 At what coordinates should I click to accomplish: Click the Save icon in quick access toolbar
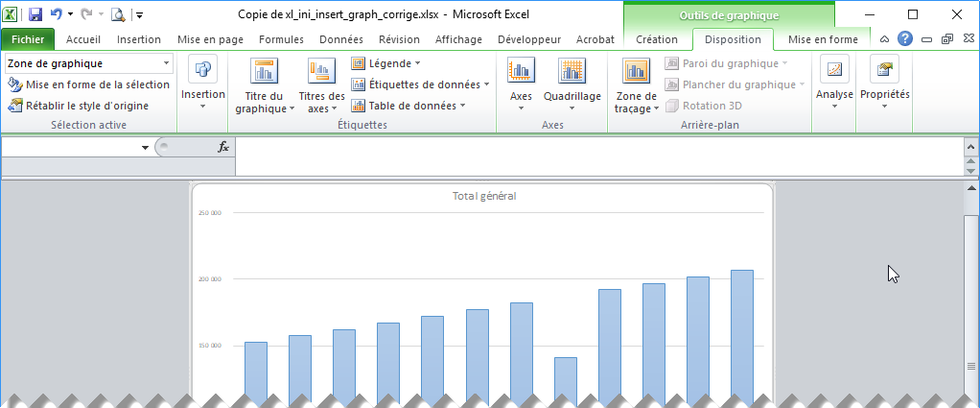(35, 14)
